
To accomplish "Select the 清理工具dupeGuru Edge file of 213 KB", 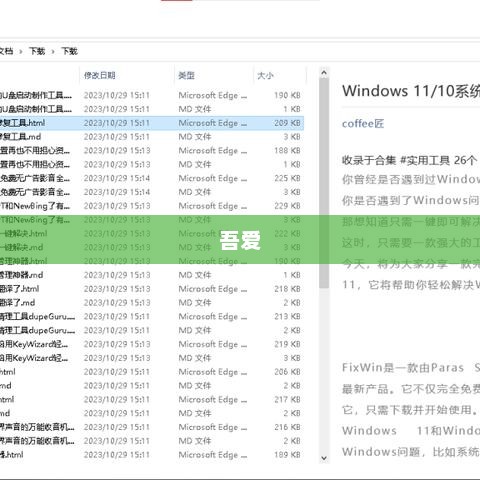I will (x=152, y=317).
